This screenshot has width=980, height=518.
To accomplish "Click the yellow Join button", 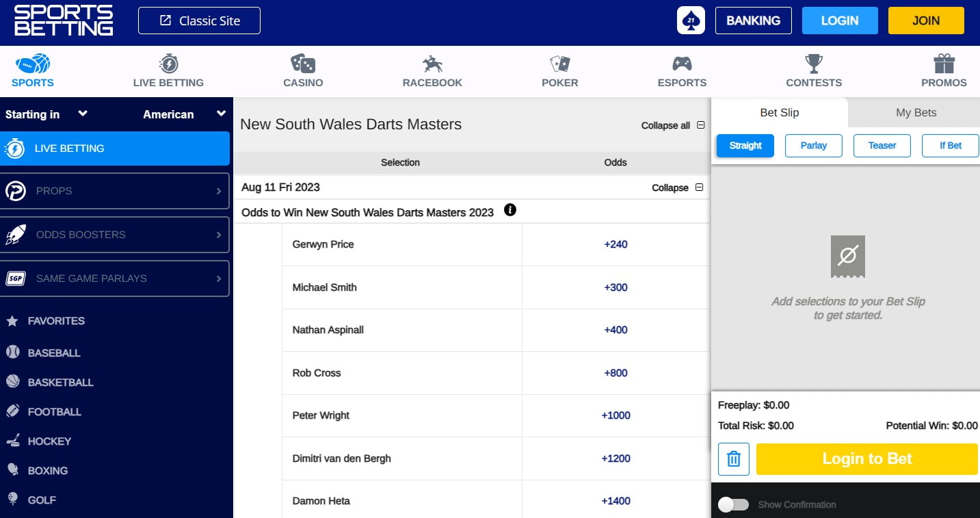I will pos(926,21).
